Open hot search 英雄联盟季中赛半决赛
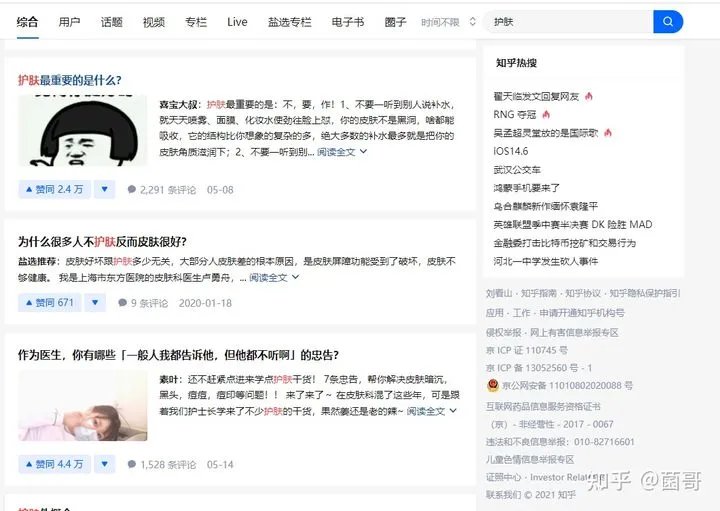The image size is (720, 511). tap(573, 225)
